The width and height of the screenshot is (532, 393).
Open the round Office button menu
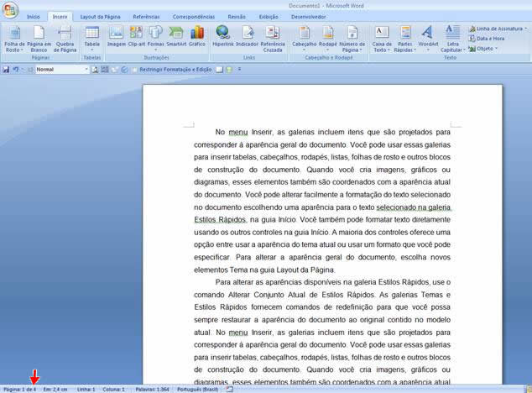(10, 10)
